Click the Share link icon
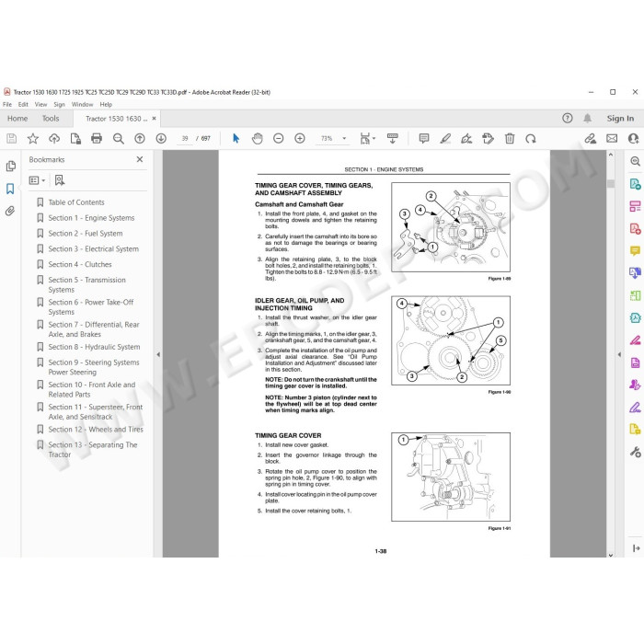This screenshot has height=644, width=644. pos(591,139)
